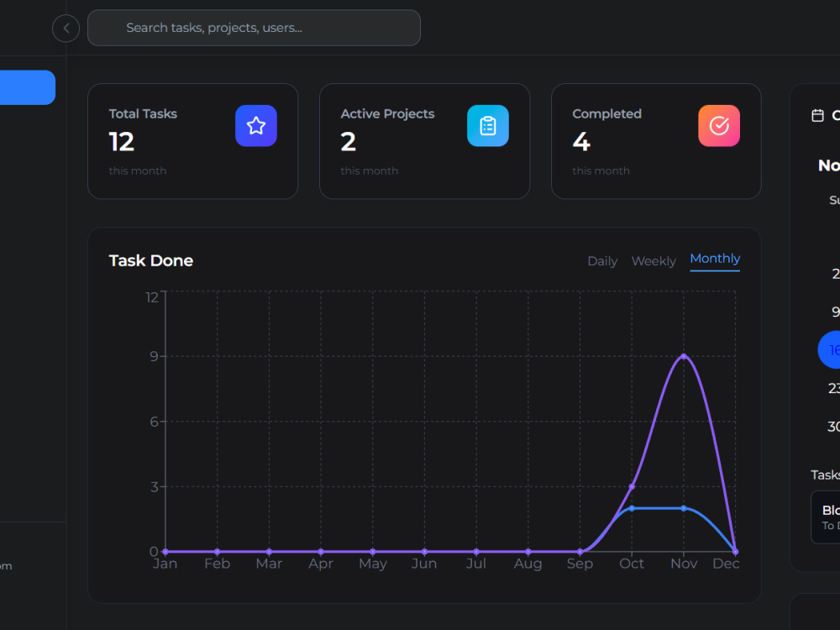This screenshot has height=630, width=840.
Task: Click the y-axis label '12'
Action: pyautogui.click(x=152, y=297)
